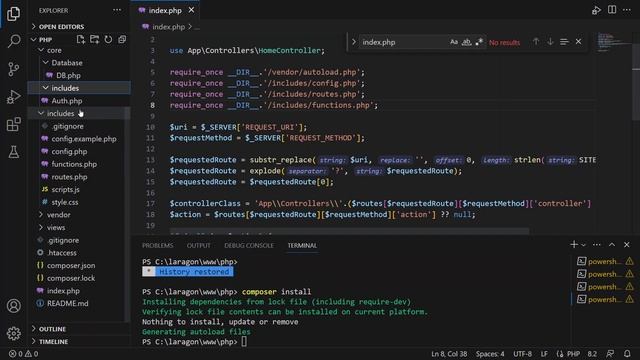Open the terminal launch profile dropdown
The width and height of the screenshot is (640, 360).
pyautogui.click(x=584, y=245)
